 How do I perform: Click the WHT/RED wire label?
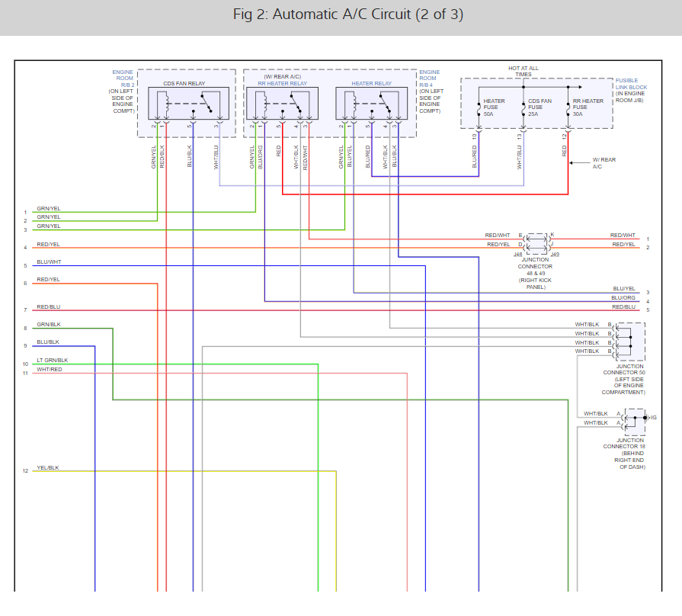(x=49, y=369)
